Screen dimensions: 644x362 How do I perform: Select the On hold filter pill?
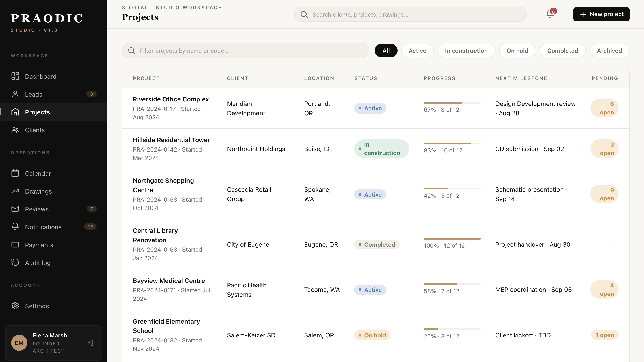(517, 51)
